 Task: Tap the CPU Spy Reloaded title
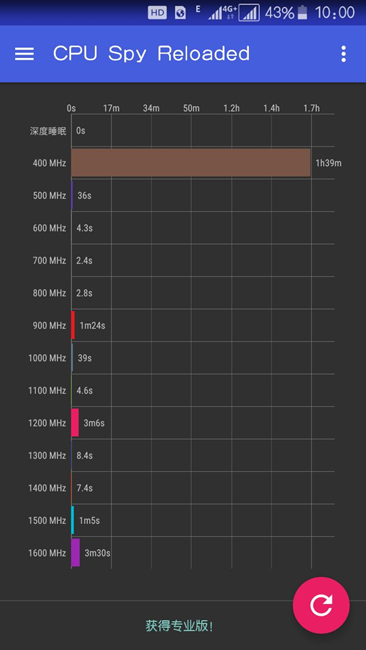[x=151, y=53]
